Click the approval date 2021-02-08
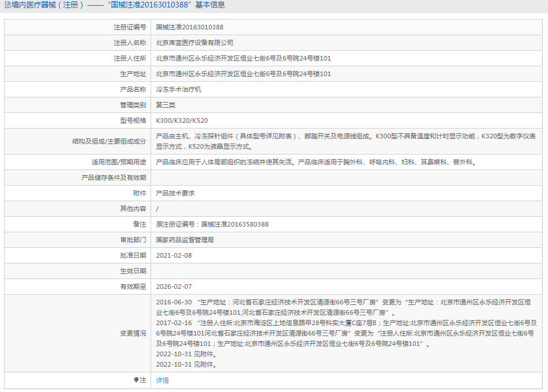Viewport: 548px width, 392px height. click(x=174, y=255)
